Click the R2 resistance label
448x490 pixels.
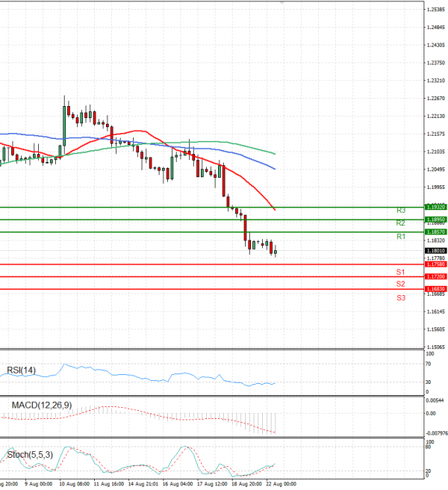tap(400, 223)
